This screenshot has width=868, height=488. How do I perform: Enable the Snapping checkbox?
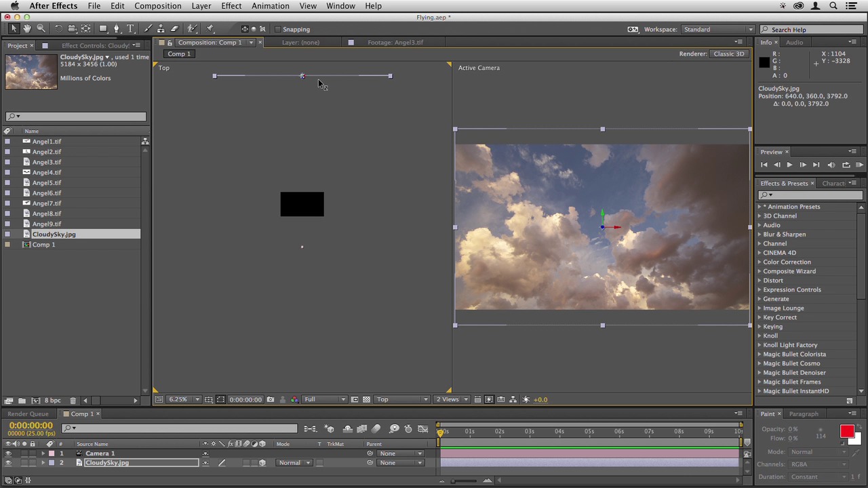pos(278,29)
